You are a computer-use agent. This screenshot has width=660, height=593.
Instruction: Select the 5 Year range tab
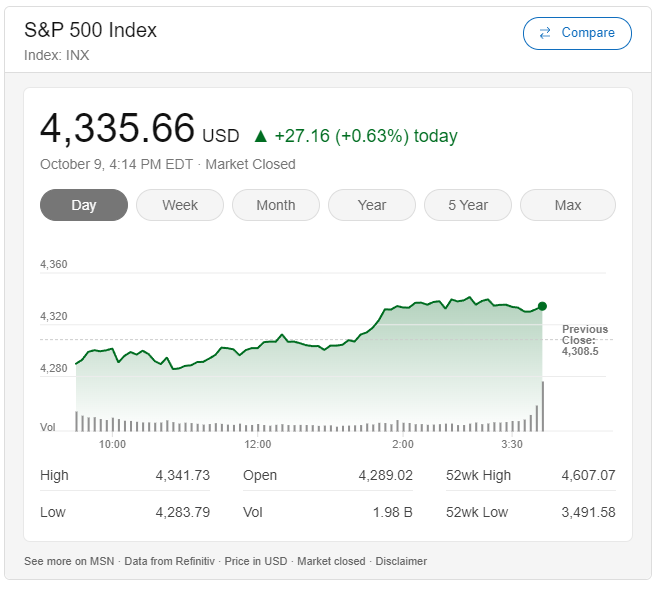pos(468,205)
